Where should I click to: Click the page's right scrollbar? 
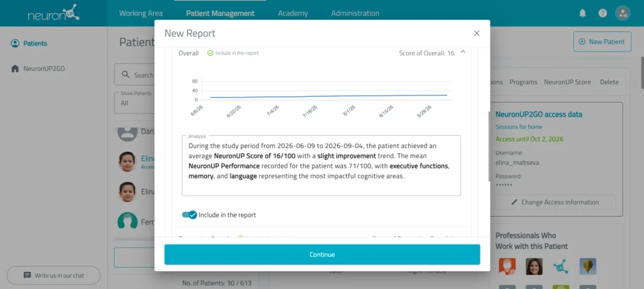(641, 73)
